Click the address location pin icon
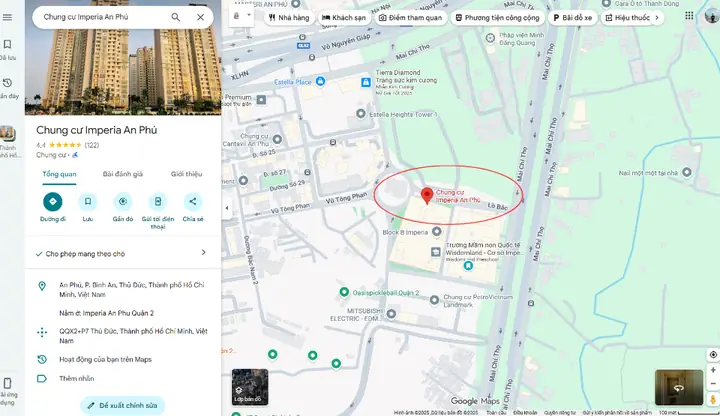This screenshot has width=720, height=416. click(x=42, y=286)
